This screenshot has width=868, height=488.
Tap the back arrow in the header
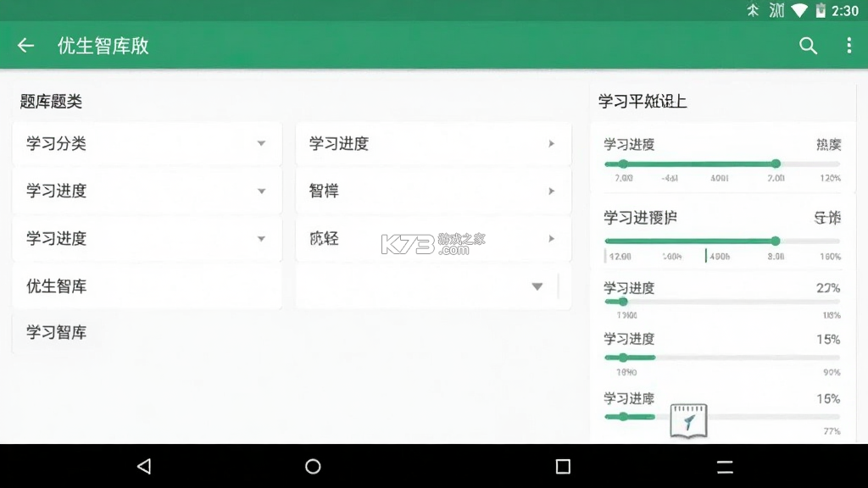[x=25, y=46]
